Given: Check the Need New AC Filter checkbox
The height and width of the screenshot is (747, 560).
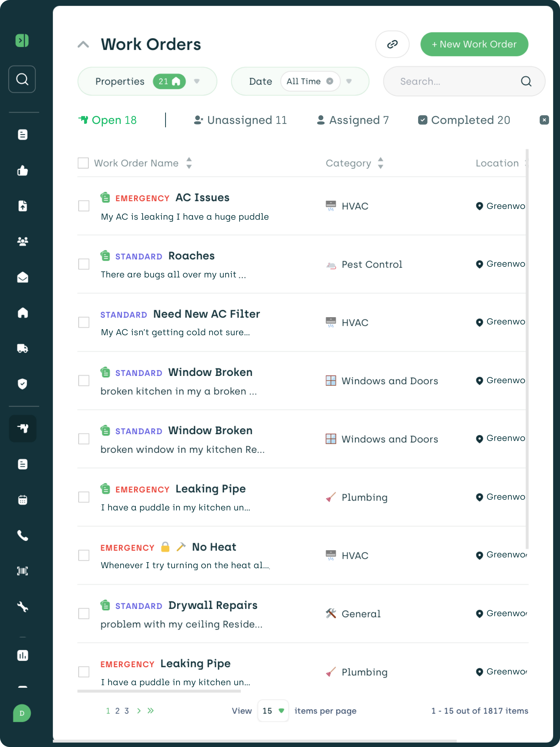Looking at the screenshot, I should click(x=84, y=322).
